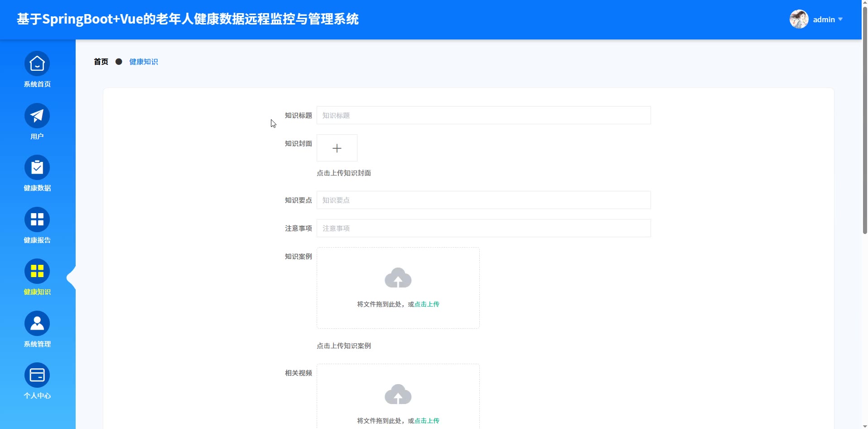This screenshot has height=429, width=868.
Task: Click the system title in the header
Action: 188,19
